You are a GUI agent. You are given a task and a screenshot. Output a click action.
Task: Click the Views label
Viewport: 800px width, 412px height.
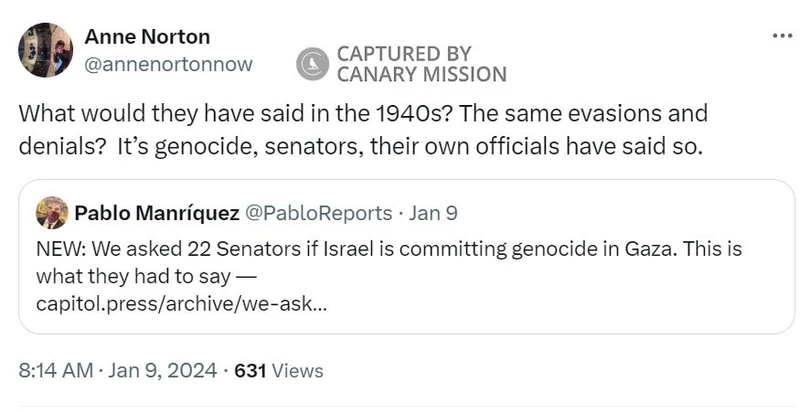tap(298, 370)
